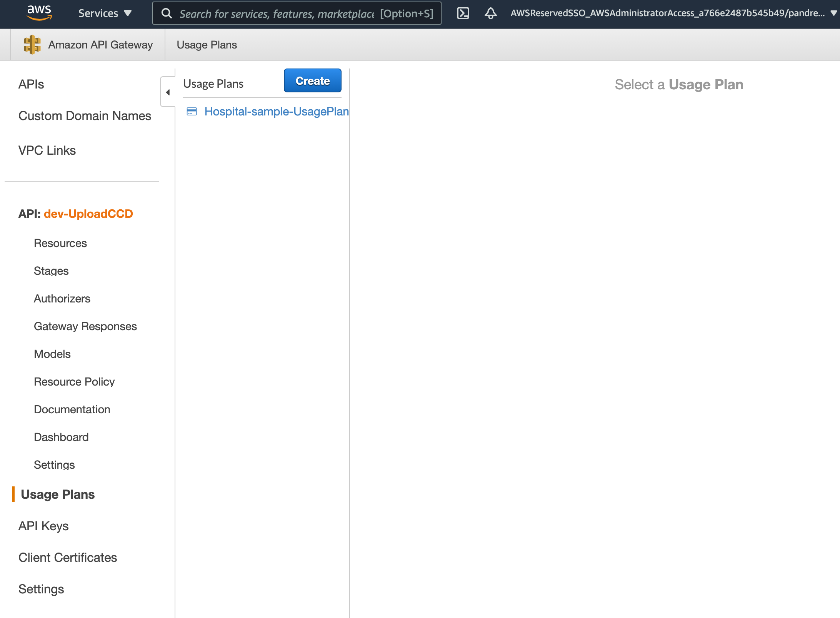Open the API Keys section

43,526
